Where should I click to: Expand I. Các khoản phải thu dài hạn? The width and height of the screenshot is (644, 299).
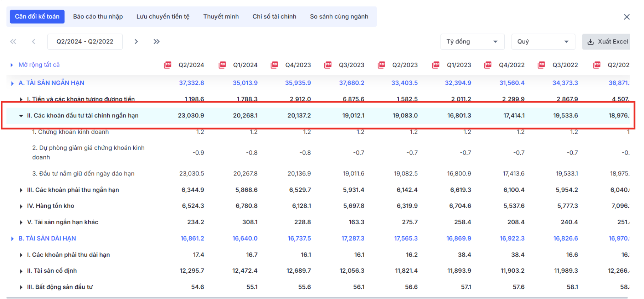21,255
